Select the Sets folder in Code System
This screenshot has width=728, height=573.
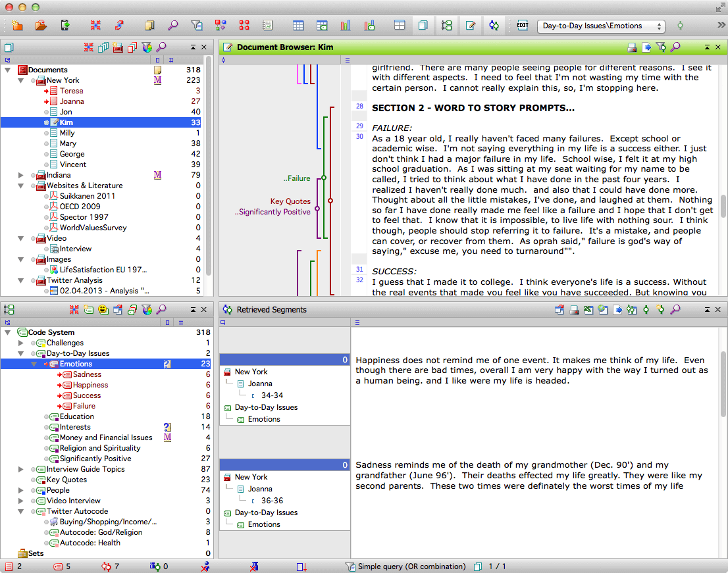[36, 553]
